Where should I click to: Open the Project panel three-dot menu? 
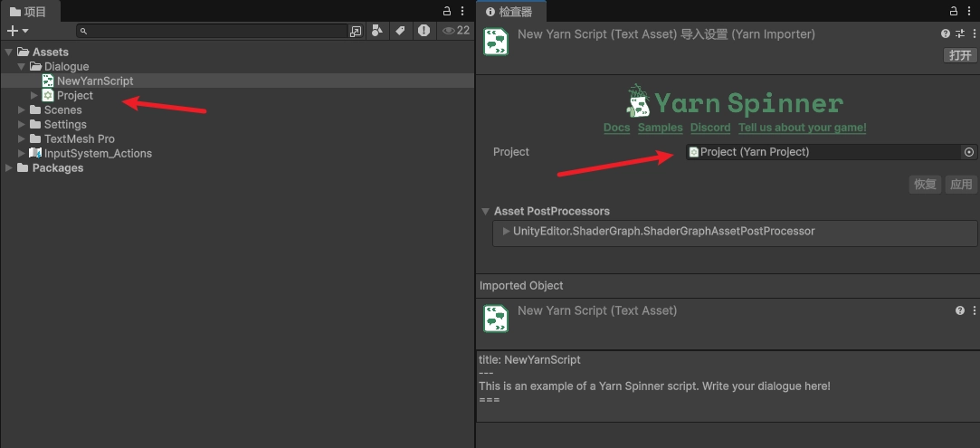coord(462,11)
